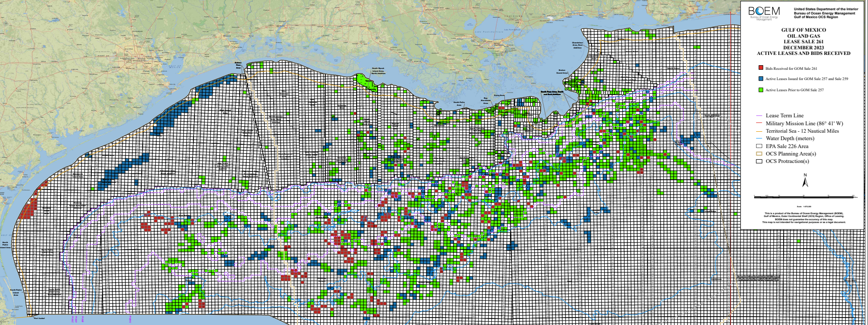Click the "Breton Sound Area" map label
Image resolution: width=868 pixels, height=325 pixels.
point(563,72)
